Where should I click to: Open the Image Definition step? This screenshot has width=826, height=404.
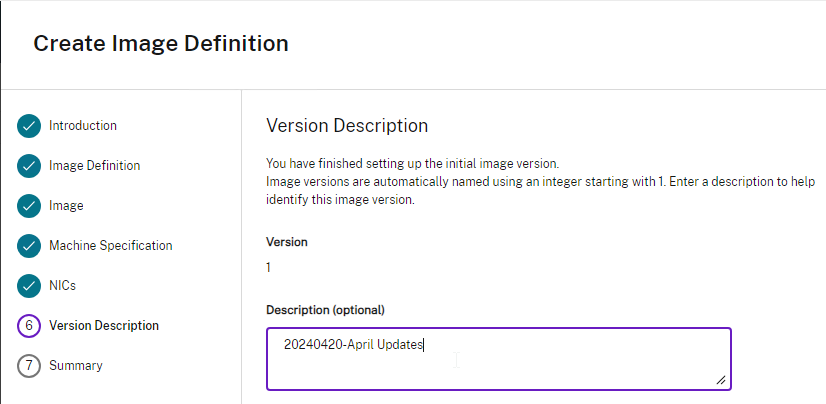pos(94,166)
